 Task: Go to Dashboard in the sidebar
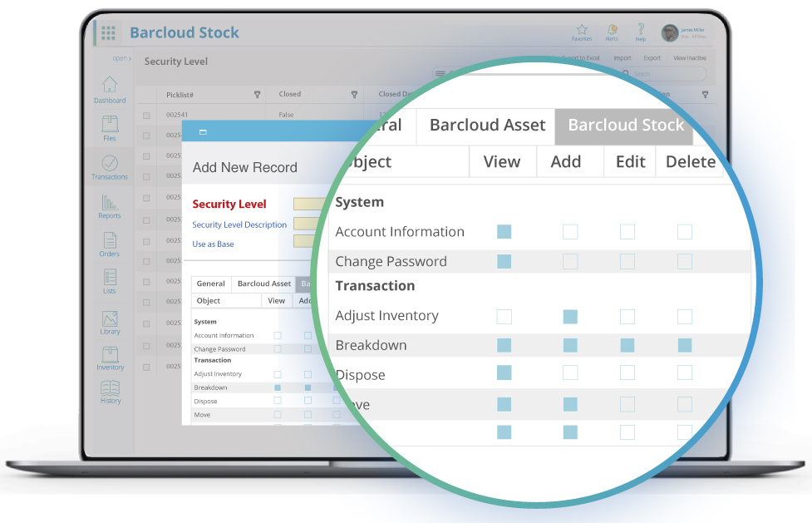(x=110, y=89)
